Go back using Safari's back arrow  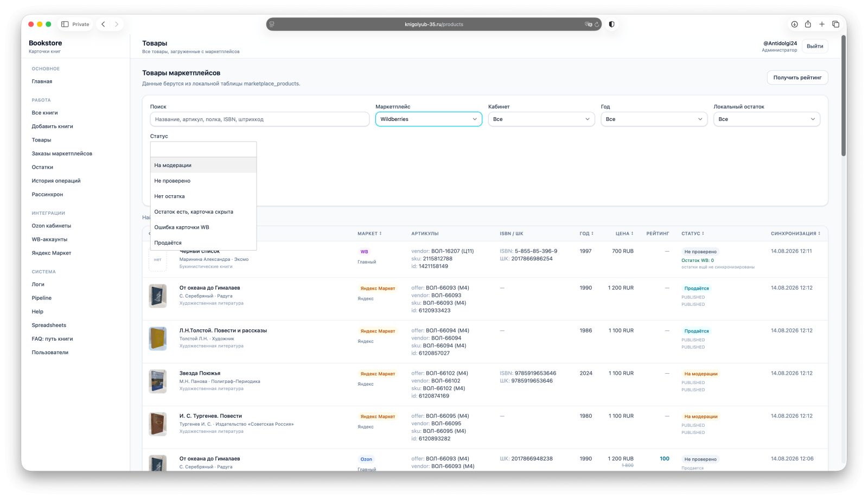click(x=103, y=24)
